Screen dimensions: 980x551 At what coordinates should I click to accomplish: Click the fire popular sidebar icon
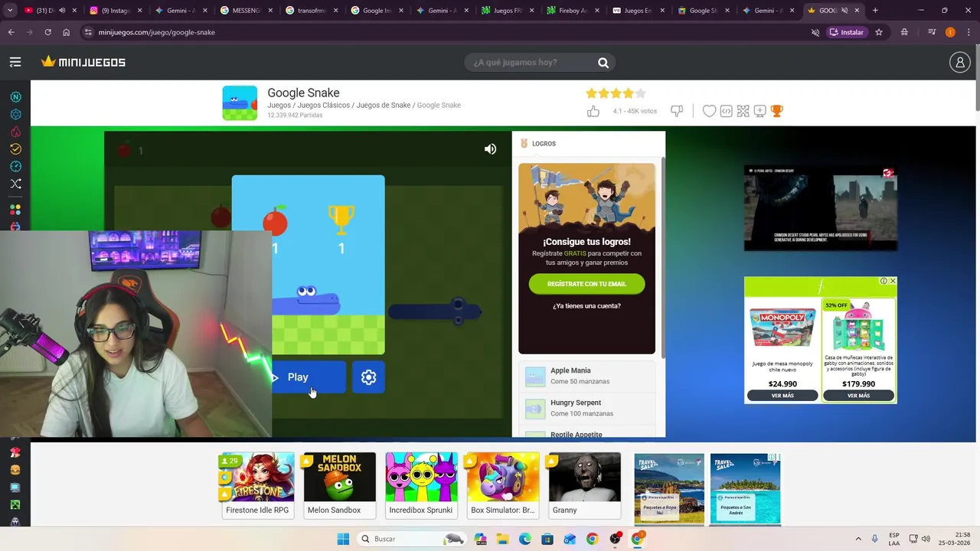15,132
